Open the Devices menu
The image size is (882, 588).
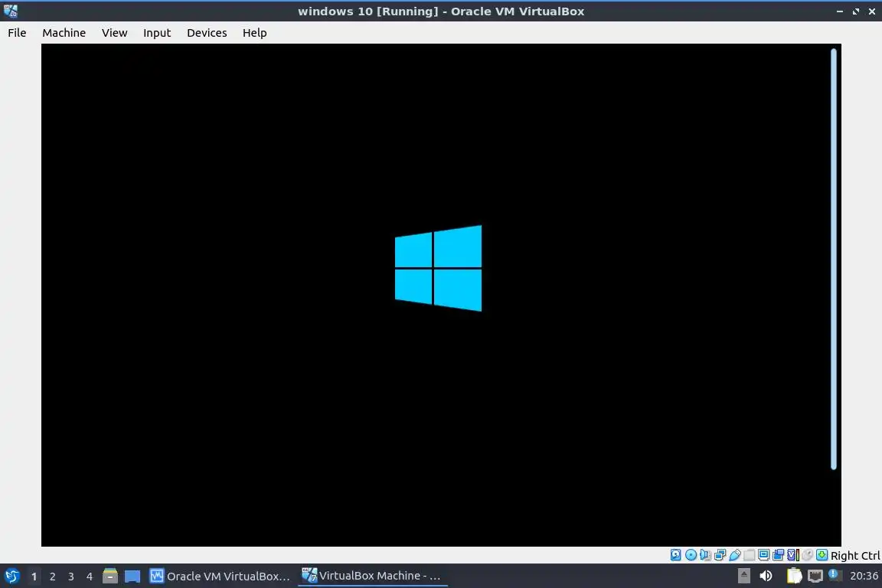[x=207, y=33]
